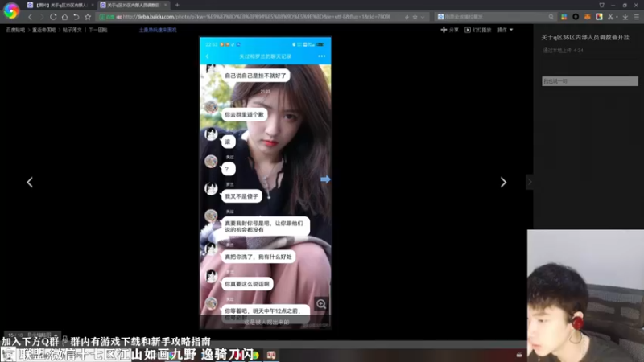The height and width of the screenshot is (362, 644).
Task: Reload the page with the refresh icon
Action: [53, 17]
